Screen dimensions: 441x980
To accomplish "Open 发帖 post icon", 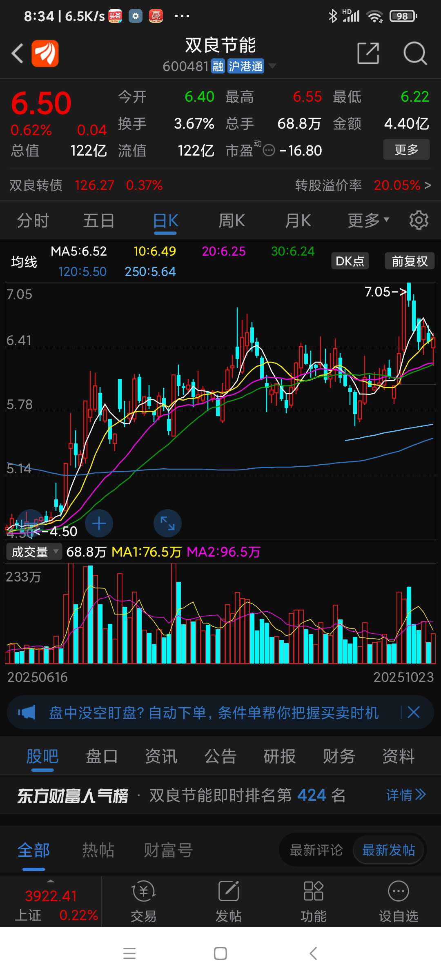I will pyautogui.click(x=228, y=901).
